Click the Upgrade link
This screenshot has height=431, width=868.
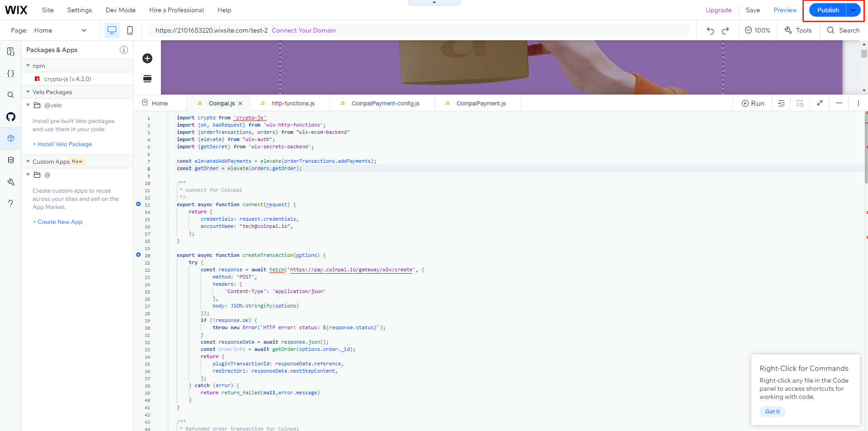pyautogui.click(x=718, y=10)
